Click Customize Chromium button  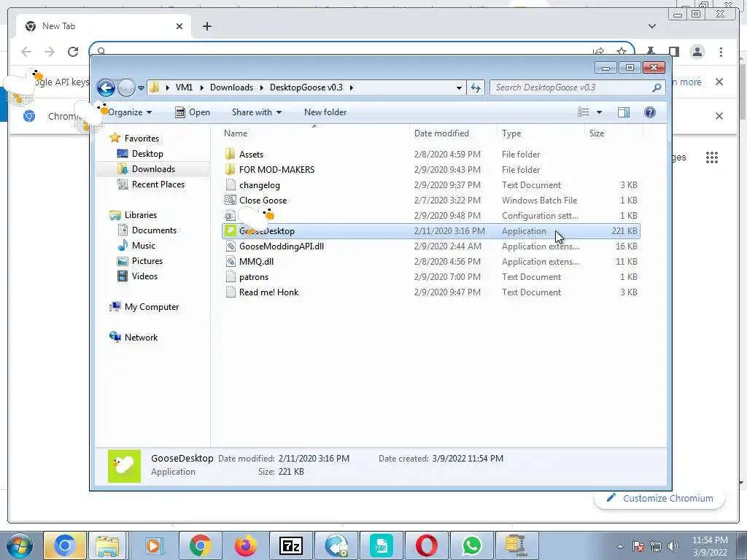[659, 498]
